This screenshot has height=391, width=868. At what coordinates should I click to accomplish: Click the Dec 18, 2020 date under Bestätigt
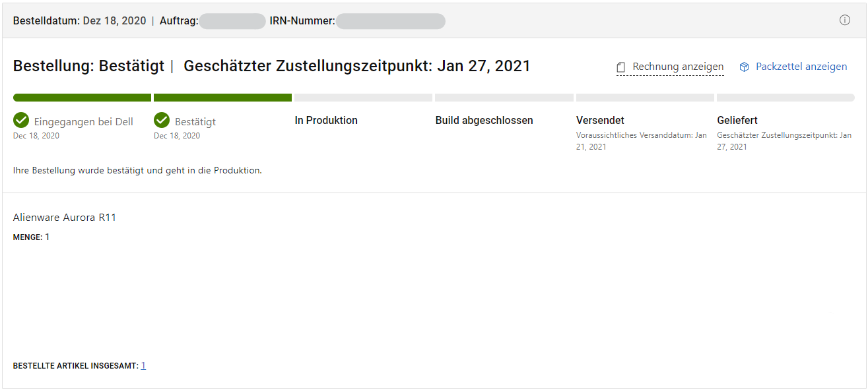tap(177, 136)
